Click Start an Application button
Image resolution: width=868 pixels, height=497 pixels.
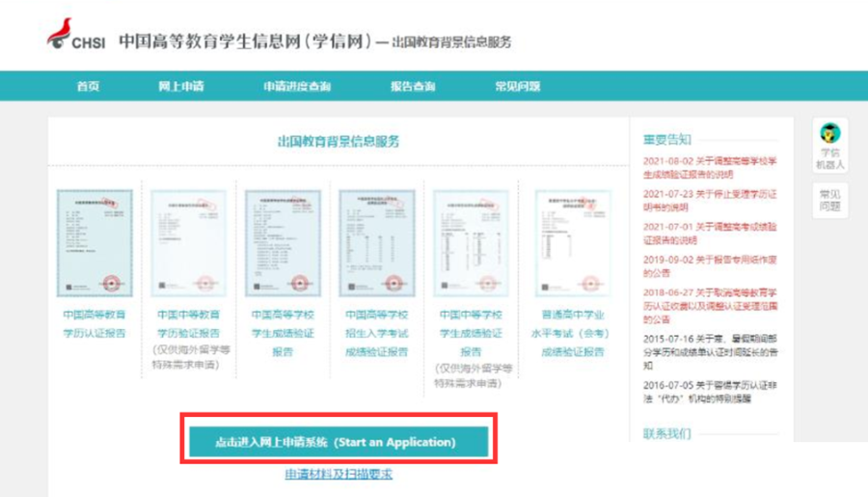click(339, 442)
